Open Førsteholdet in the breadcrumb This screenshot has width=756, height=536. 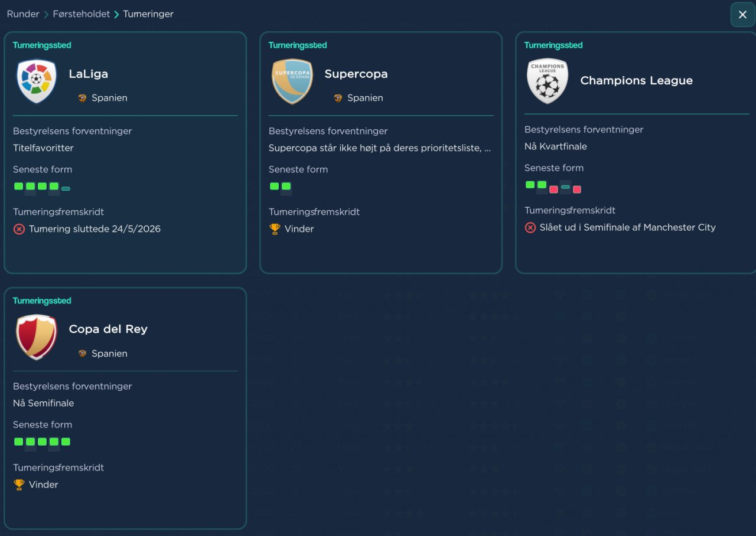(x=82, y=14)
